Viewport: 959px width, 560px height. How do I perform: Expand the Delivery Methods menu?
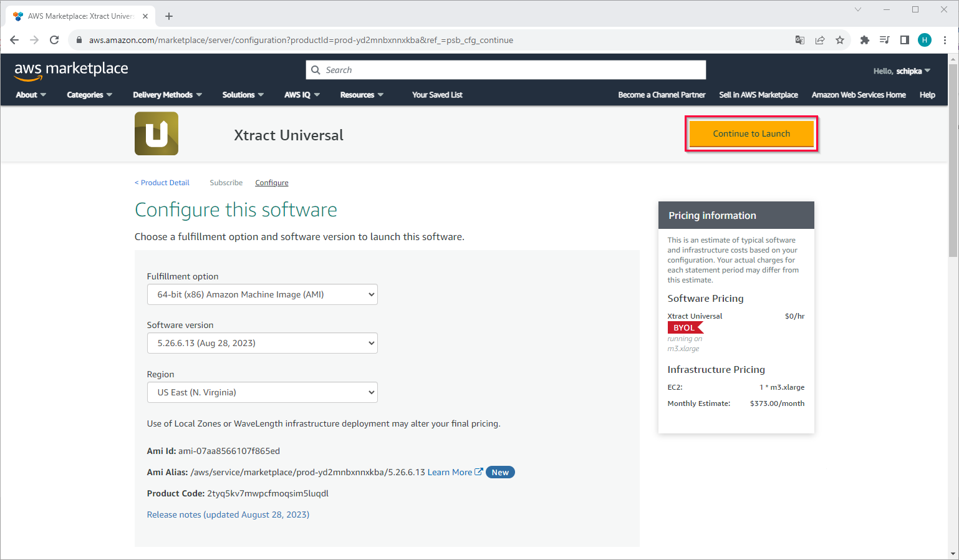coord(168,95)
